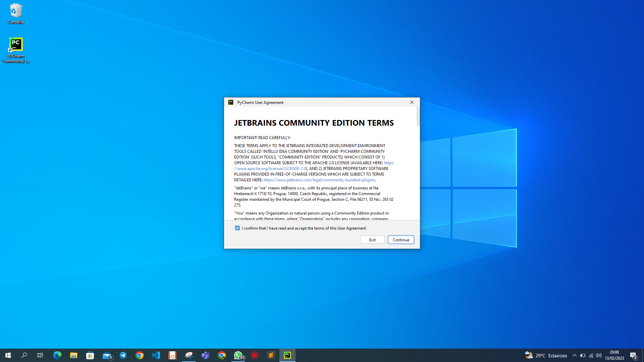Image resolution: width=644 pixels, height=362 pixels.
Task: Open Task View on the taskbar
Action: tap(40, 355)
